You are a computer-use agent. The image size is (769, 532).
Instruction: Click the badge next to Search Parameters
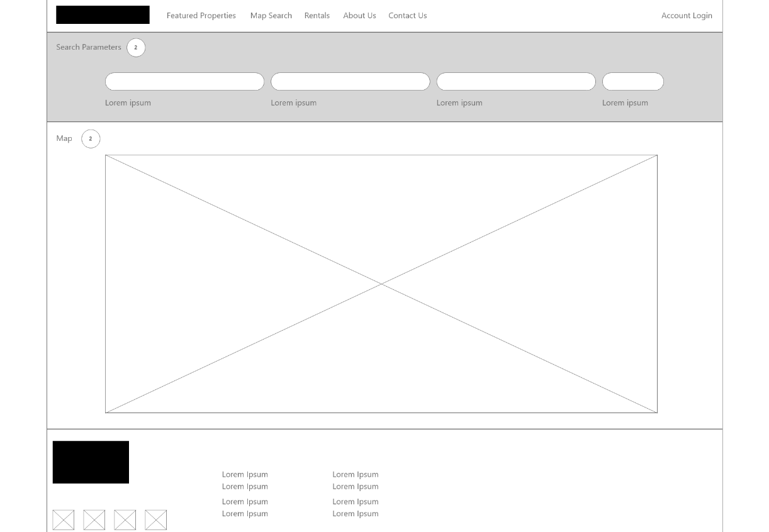click(136, 48)
